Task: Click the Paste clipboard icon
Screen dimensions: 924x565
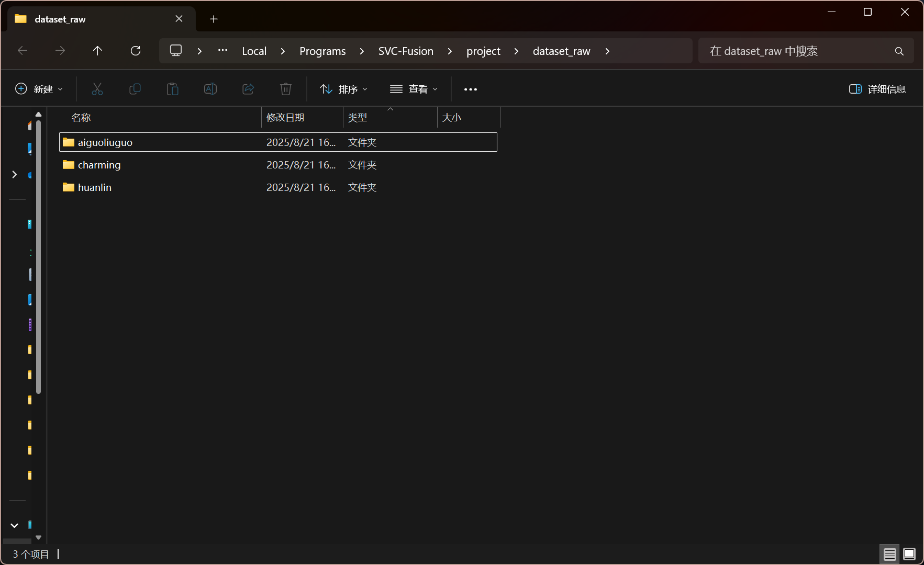Action: point(173,89)
